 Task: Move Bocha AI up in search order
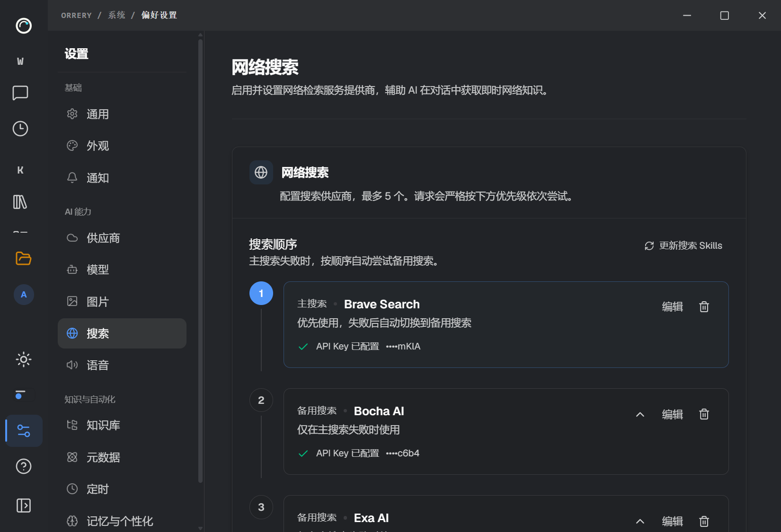[x=640, y=414]
